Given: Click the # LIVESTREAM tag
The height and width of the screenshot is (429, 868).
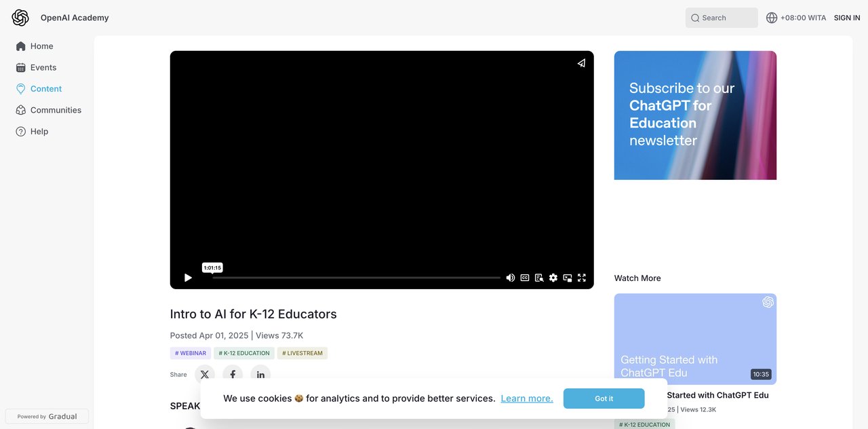Looking at the screenshot, I should pyautogui.click(x=302, y=353).
